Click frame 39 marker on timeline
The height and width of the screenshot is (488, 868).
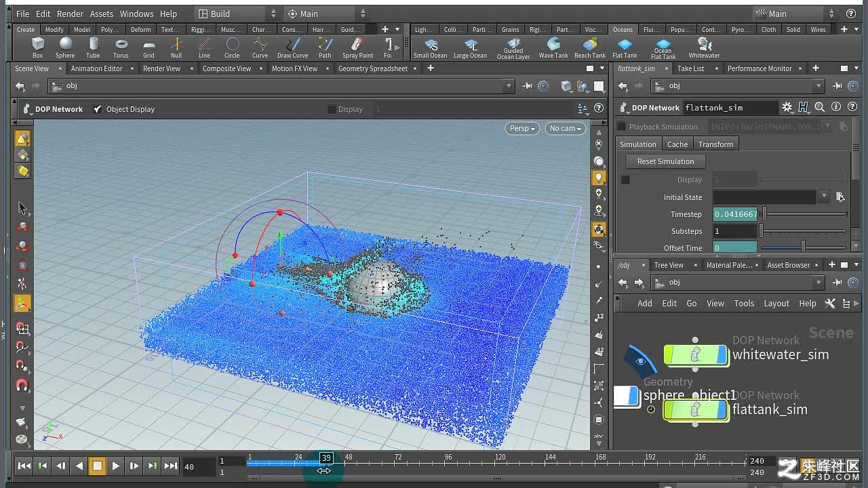[326, 458]
